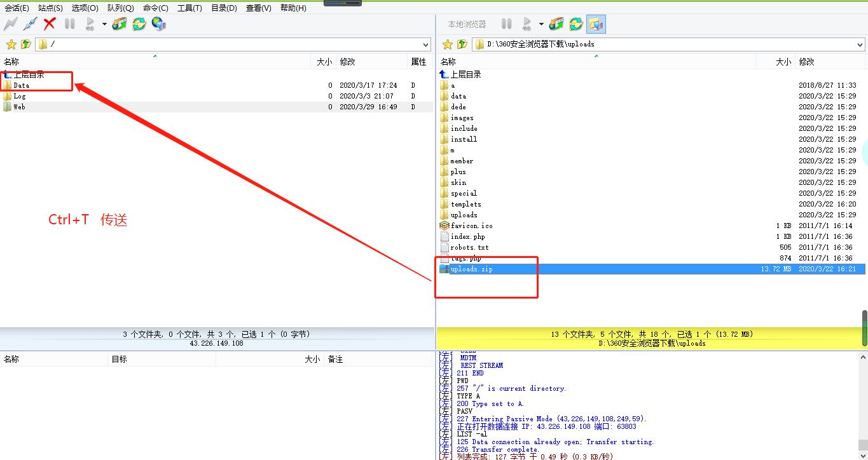Sort remote files by 大小 column

324,62
